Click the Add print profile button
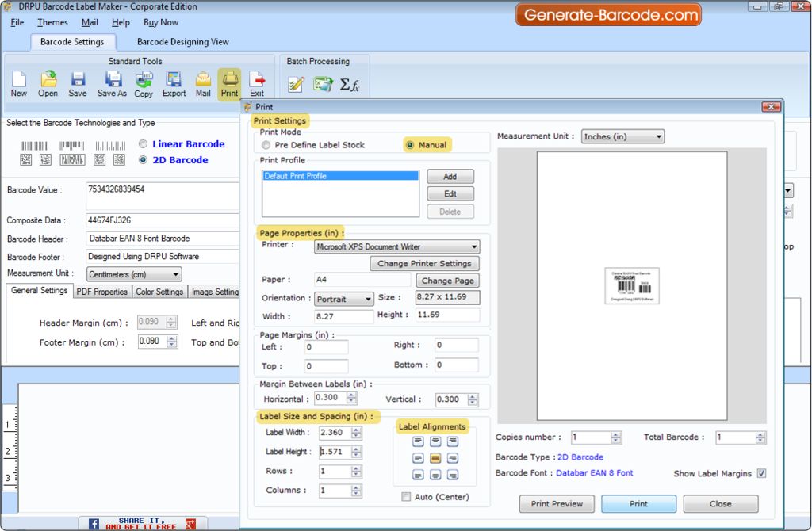Screen dimensions: 812x531 pyautogui.click(x=450, y=177)
